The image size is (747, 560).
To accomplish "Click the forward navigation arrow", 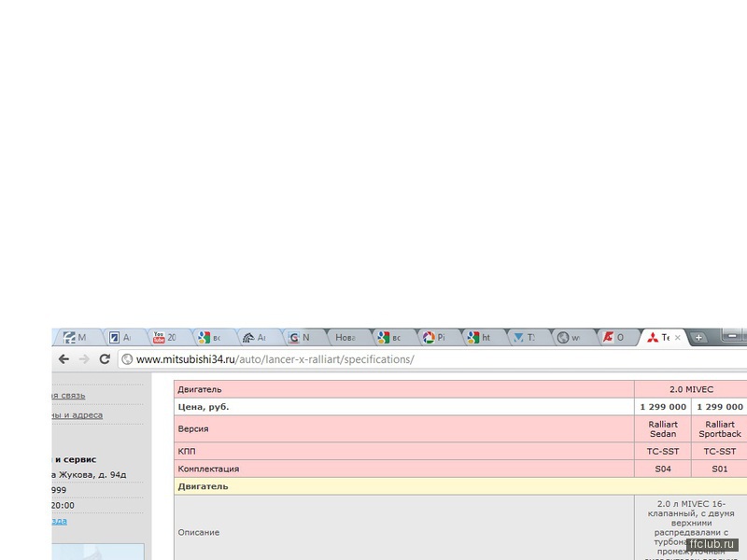I will 84,359.
